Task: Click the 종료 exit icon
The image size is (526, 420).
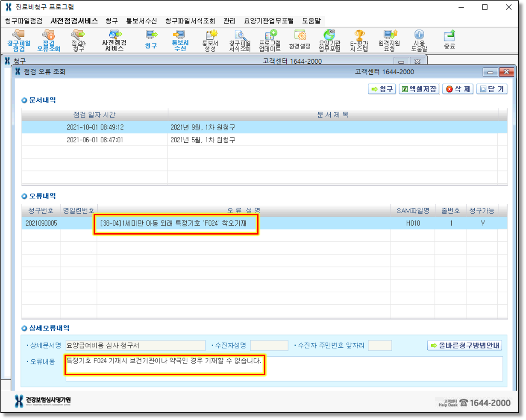Action: (x=450, y=40)
